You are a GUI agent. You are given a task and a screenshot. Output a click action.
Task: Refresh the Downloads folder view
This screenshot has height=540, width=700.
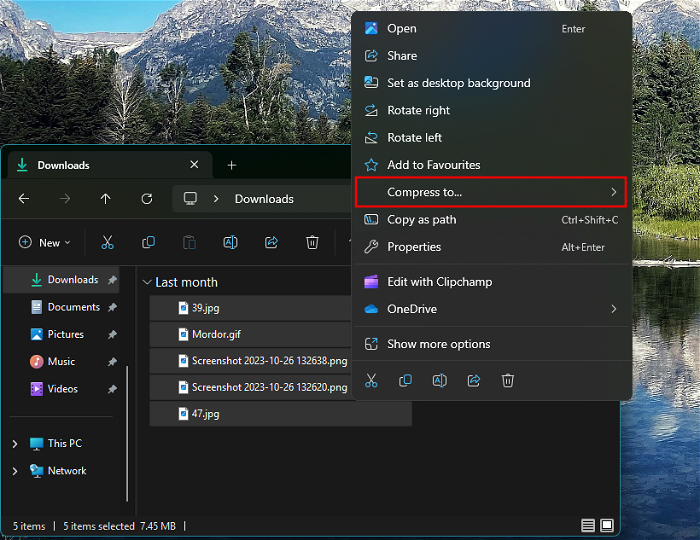[147, 199]
